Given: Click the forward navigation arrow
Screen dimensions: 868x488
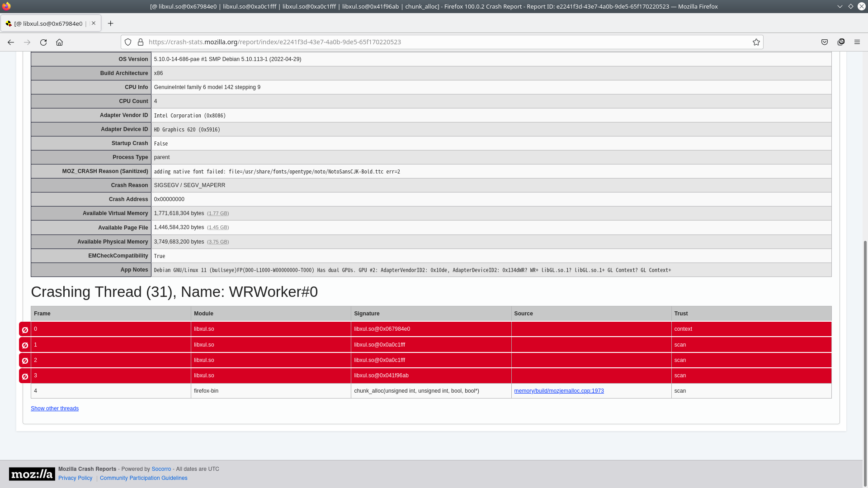Looking at the screenshot, I should [x=27, y=42].
